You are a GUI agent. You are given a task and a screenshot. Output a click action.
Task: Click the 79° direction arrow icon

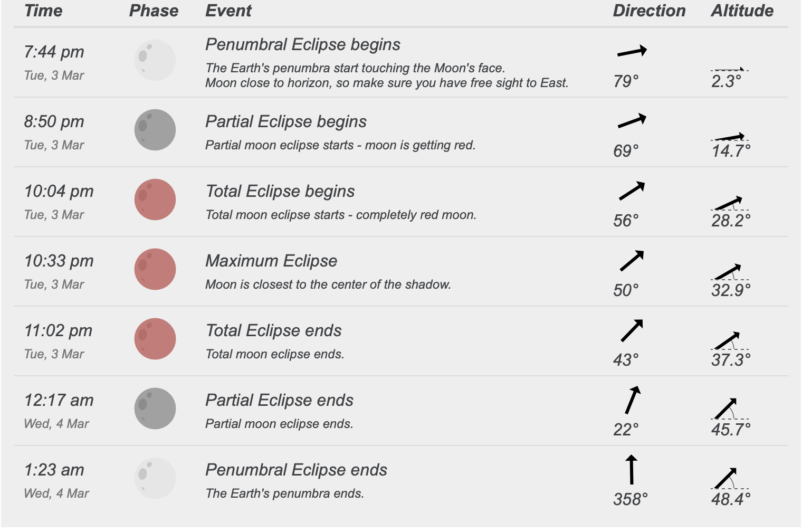632,51
